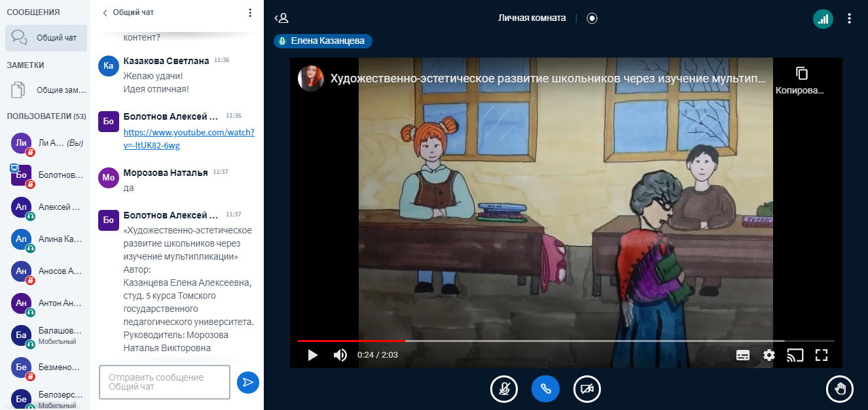The image size is (868, 410).
Task: Click the video time 0:24 / 2:03
Action: [378, 355]
